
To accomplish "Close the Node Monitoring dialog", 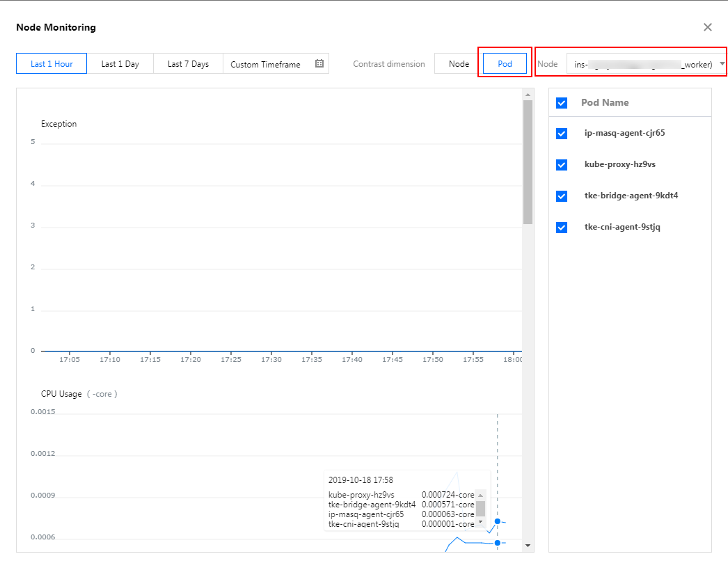I will pyautogui.click(x=707, y=27).
